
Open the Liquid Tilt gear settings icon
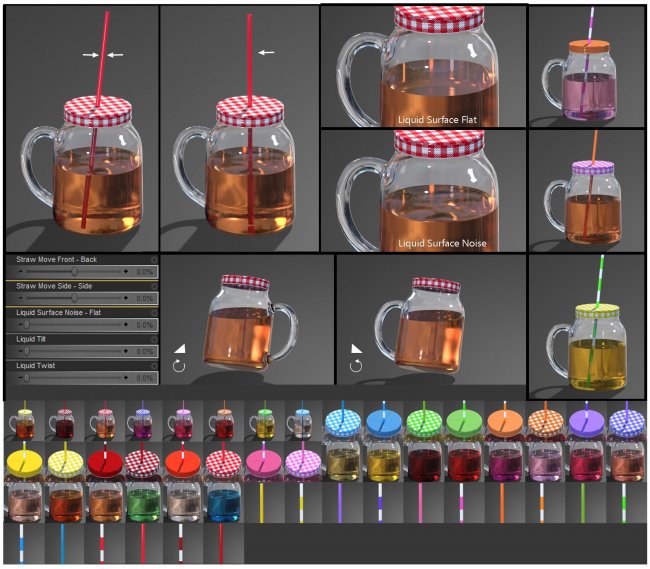[x=153, y=339]
